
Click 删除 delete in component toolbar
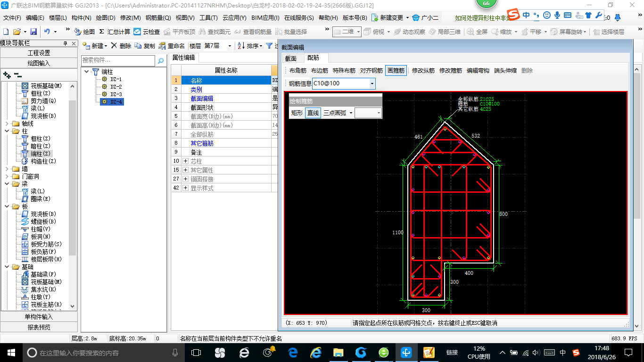(x=121, y=46)
